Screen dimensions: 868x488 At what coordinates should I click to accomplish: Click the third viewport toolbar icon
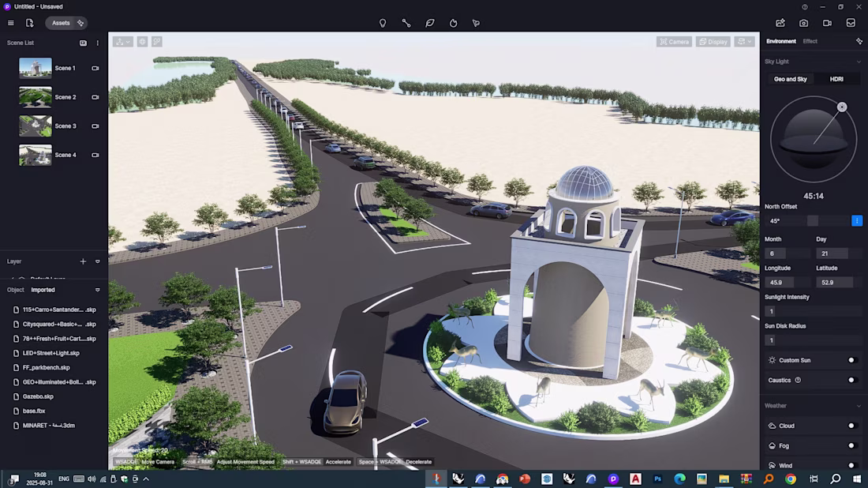[x=157, y=42]
